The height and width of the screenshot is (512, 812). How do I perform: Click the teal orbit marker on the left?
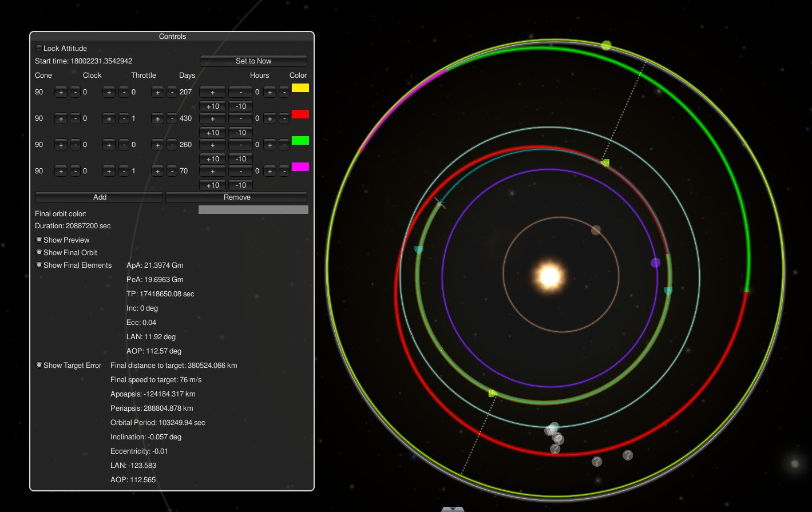click(x=418, y=250)
